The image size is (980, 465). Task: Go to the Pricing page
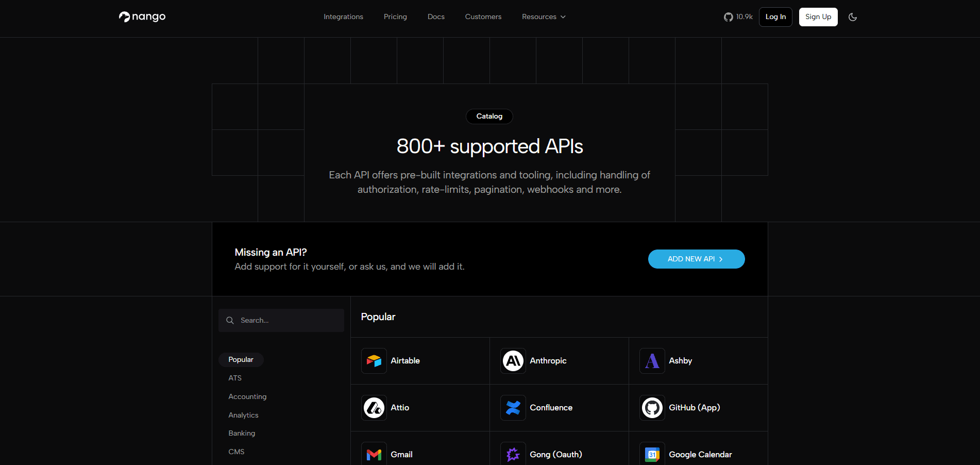pyautogui.click(x=395, y=17)
